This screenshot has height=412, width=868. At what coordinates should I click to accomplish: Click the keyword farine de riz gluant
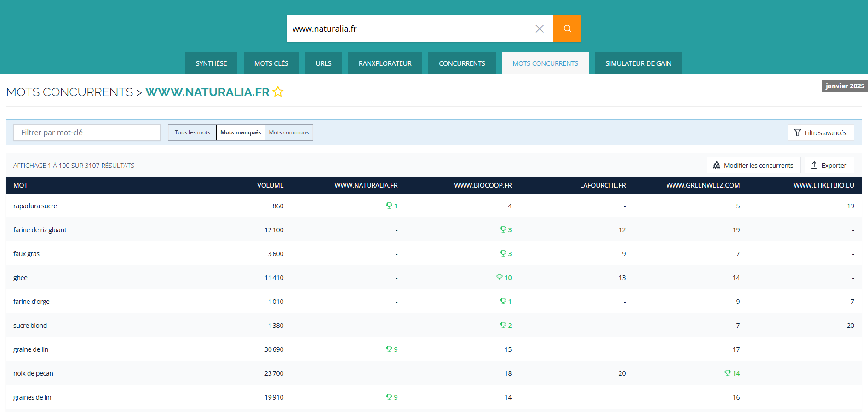(x=40, y=230)
